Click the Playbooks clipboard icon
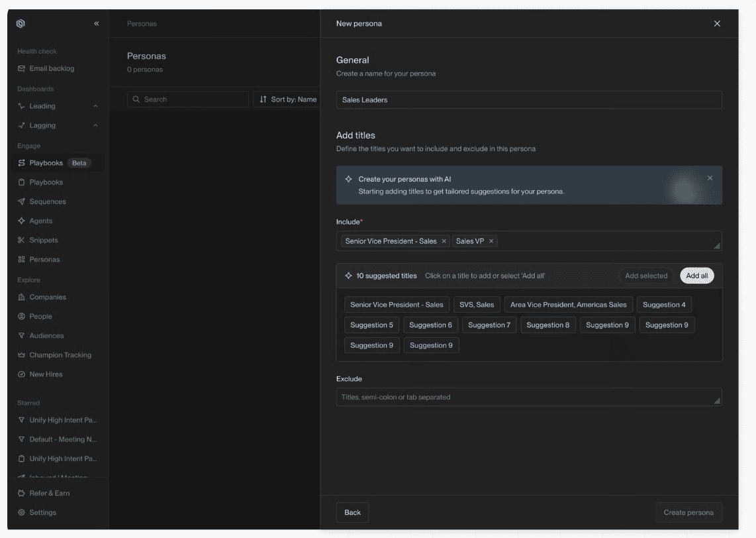756x538 pixels. [x=21, y=182]
